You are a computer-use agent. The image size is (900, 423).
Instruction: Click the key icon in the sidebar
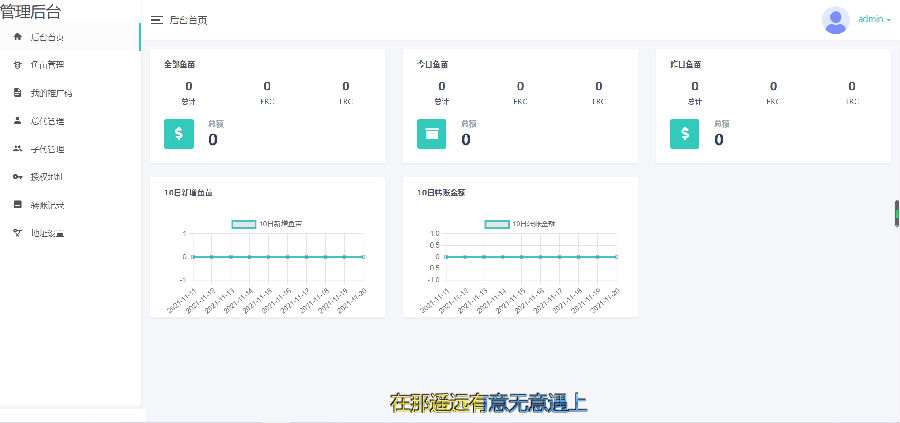tap(17, 177)
